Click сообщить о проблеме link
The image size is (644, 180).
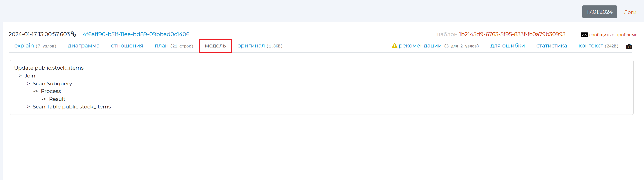(613, 35)
